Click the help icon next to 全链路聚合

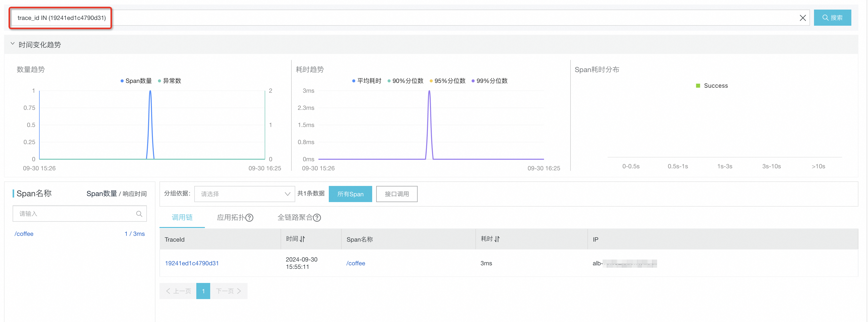[x=317, y=218]
